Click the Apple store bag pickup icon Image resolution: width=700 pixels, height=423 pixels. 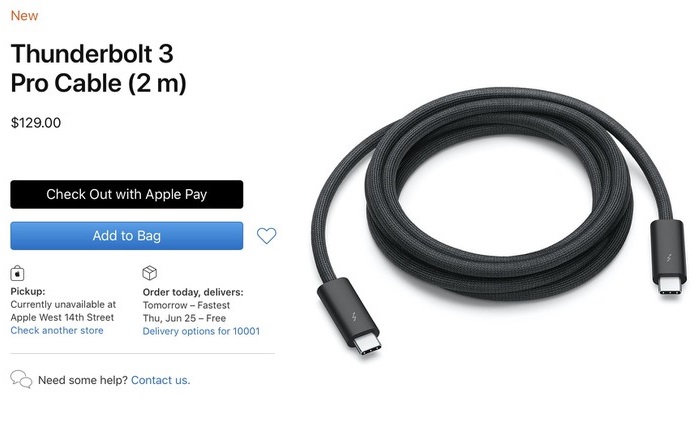coord(17,273)
